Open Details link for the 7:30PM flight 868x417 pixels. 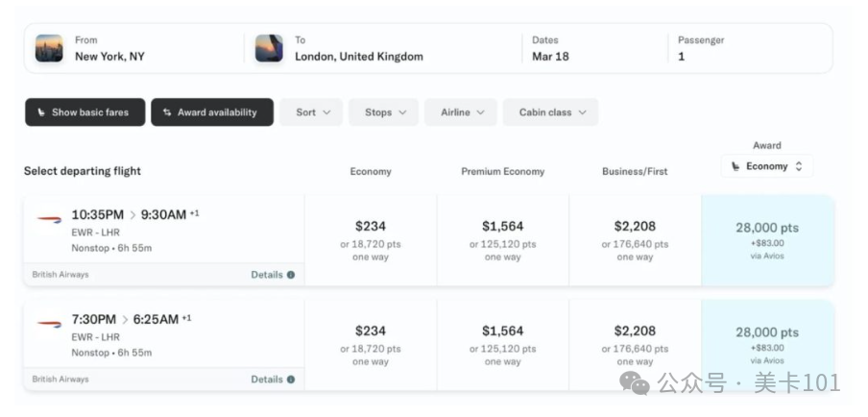pos(267,380)
